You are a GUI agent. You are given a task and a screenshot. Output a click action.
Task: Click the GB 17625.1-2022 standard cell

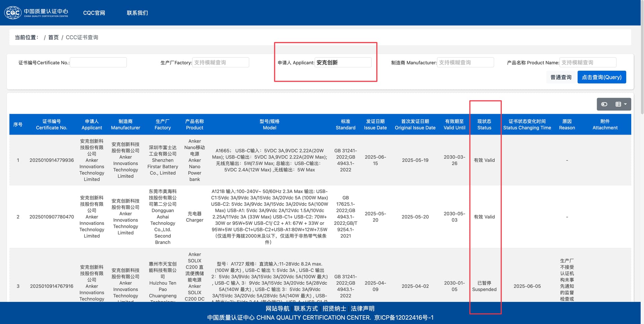click(x=345, y=217)
